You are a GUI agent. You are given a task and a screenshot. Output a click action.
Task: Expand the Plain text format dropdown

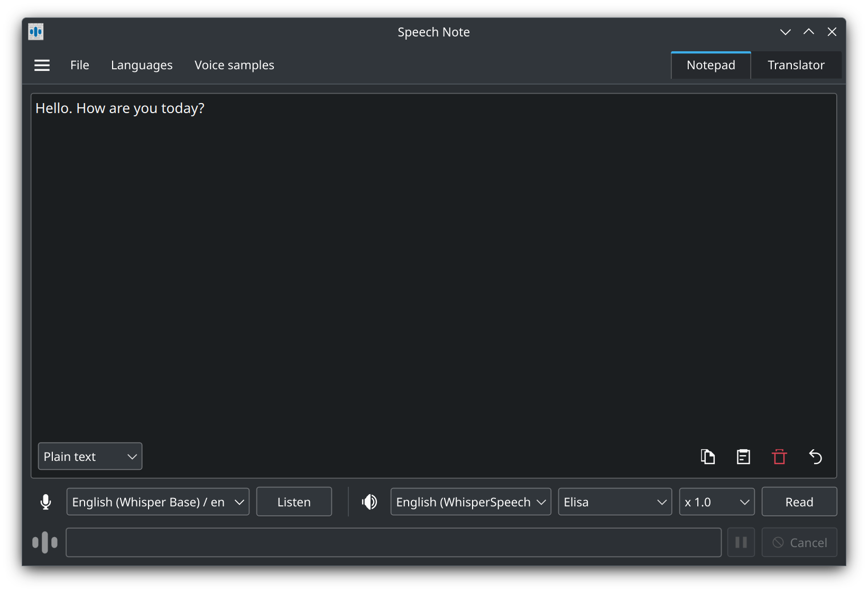point(90,456)
